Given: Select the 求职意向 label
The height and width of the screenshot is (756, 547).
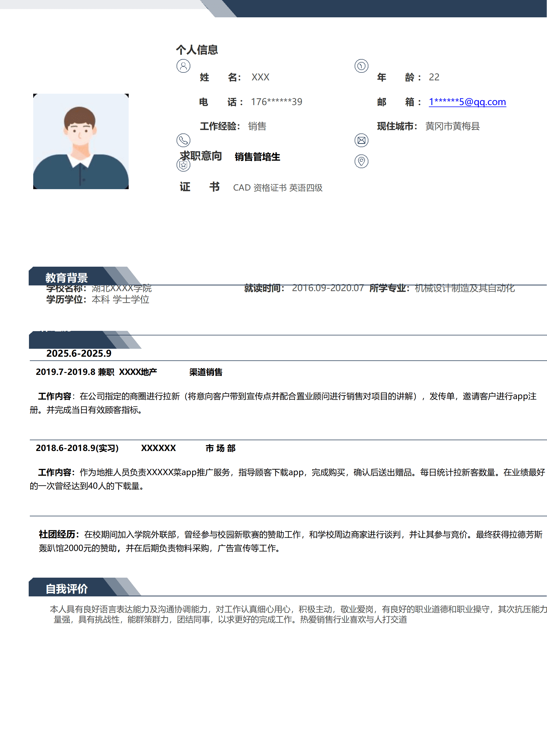Looking at the screenshot, I should click(201, 156).
